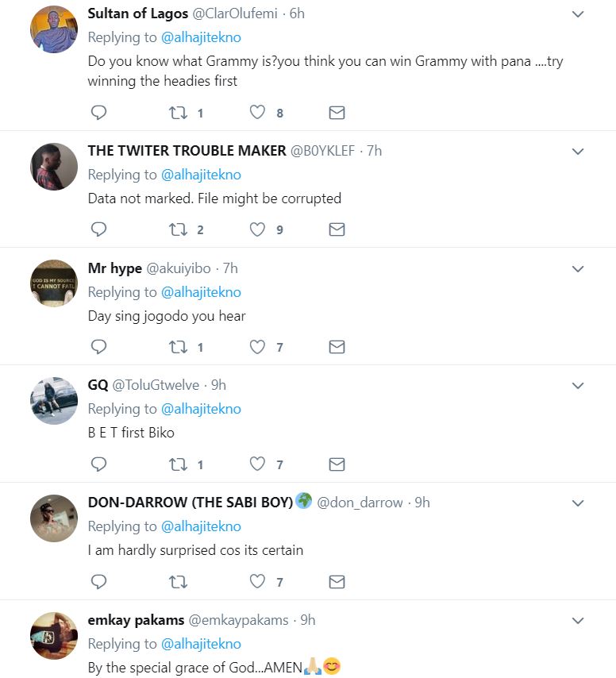Reply to Mr hype's tweet
616x678 pixels.
pos(98,347)
